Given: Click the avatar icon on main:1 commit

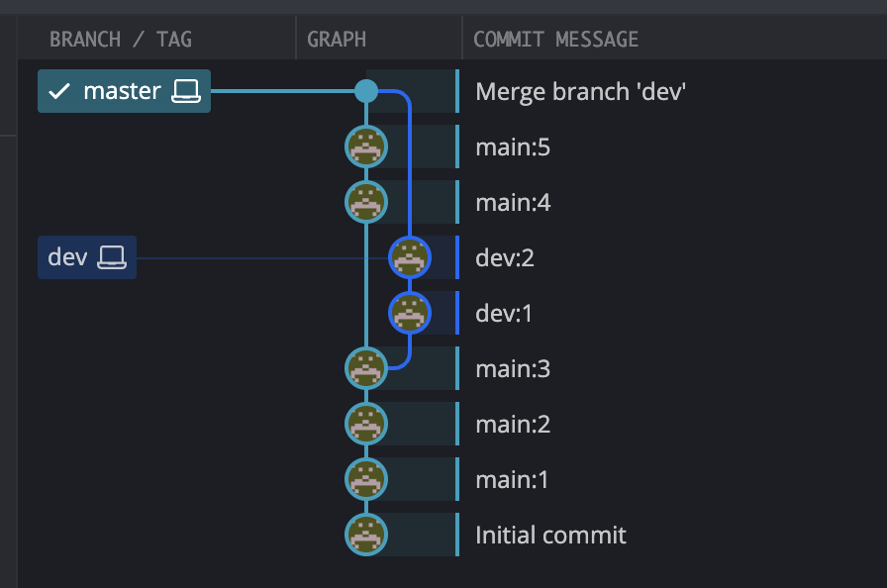Looking at the screenshot, I should (366, 478).
